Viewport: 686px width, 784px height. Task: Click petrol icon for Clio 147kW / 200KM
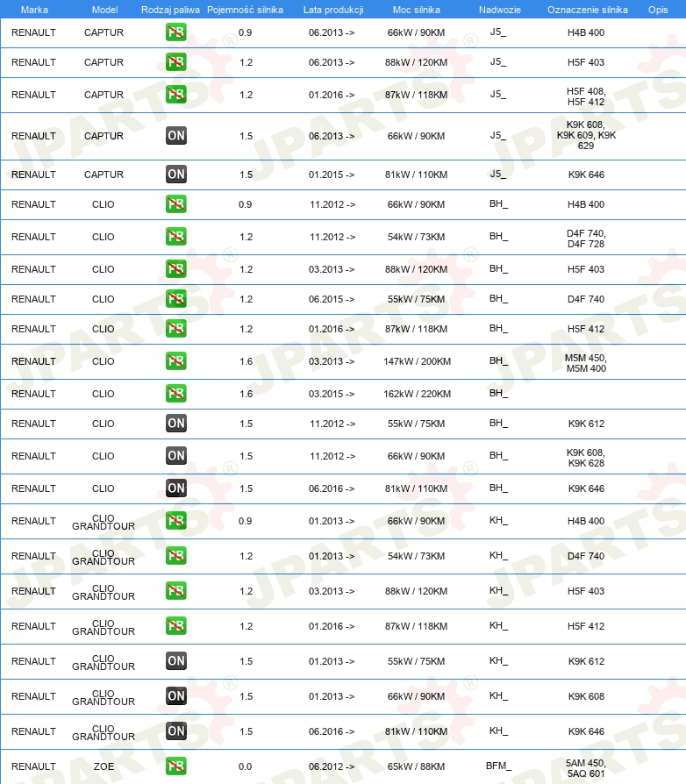tap(176, 361)
